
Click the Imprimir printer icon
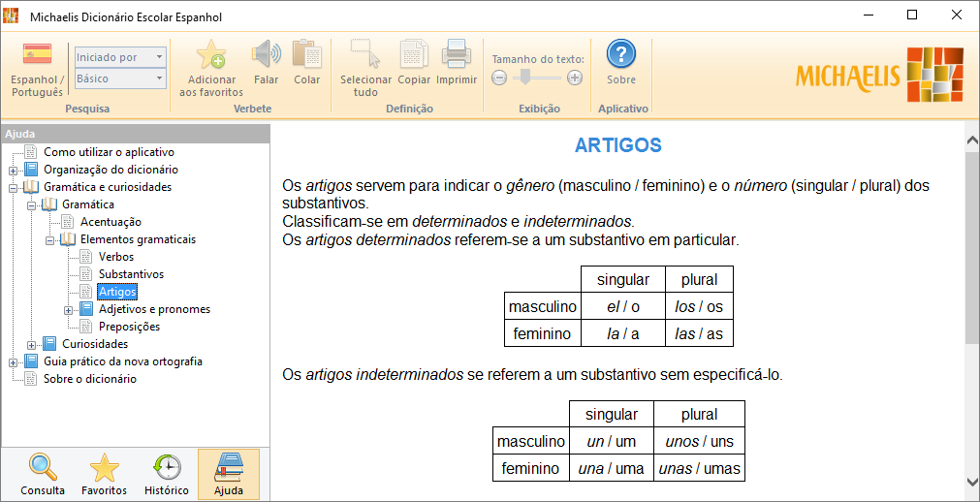[457, 55]
